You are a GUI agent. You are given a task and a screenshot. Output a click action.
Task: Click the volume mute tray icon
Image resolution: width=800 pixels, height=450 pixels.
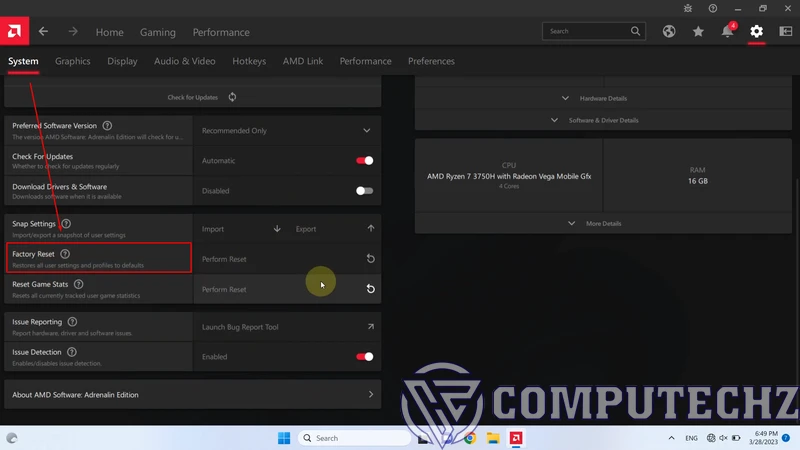click(723, 438)
